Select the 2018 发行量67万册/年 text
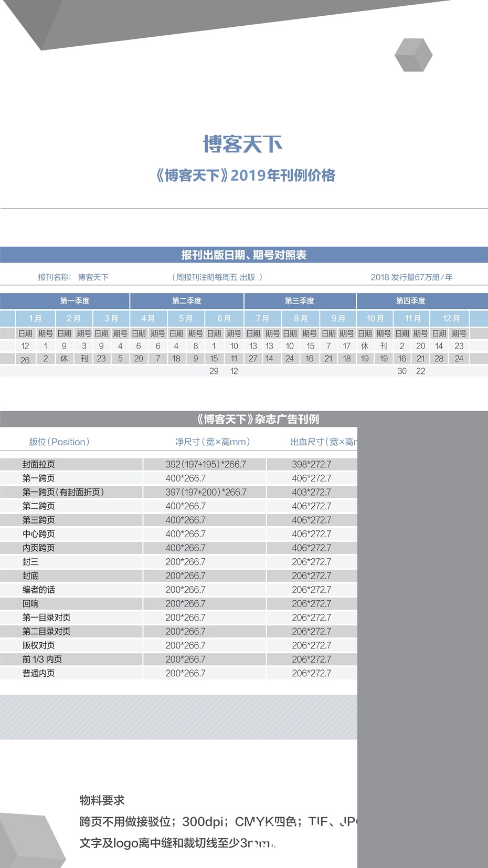The image size is (488, 868). point(411,277)
